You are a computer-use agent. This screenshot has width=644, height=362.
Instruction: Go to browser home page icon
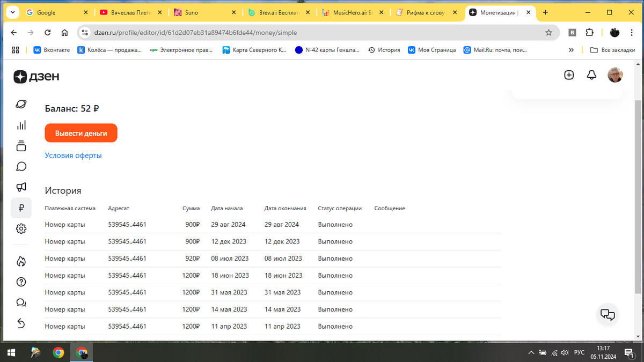click(x=64, y=33)
